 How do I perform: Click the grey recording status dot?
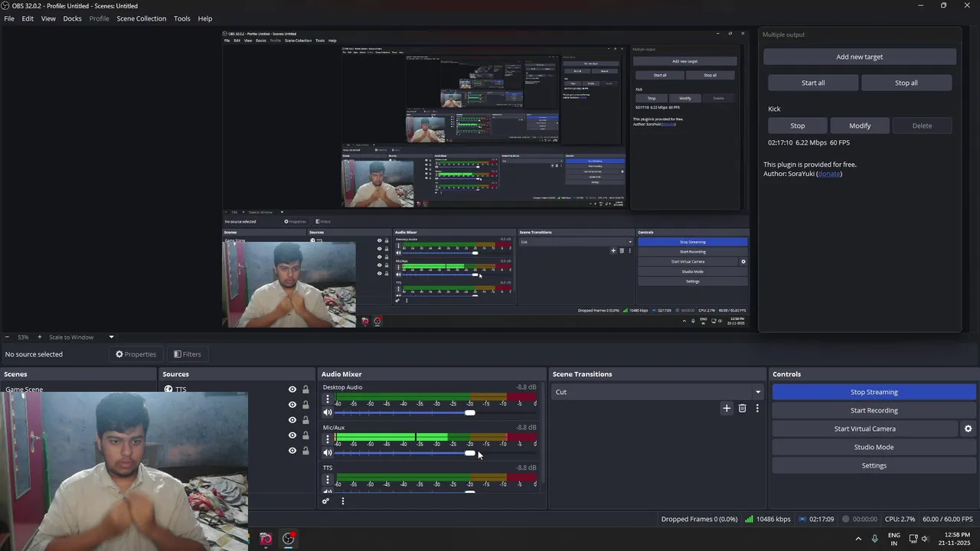846,519
